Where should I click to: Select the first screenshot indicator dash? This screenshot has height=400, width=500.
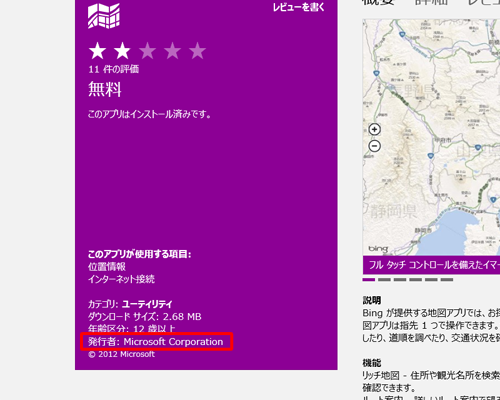click(x=369, y=279)
